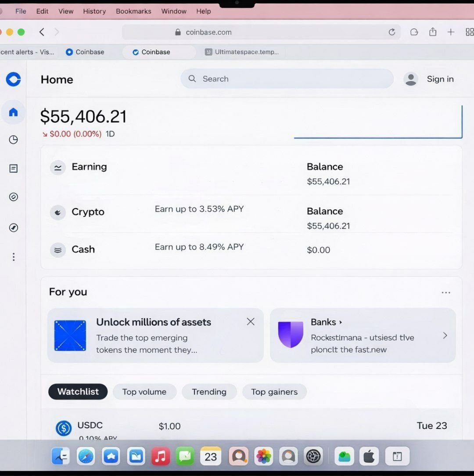Click the Cash row icon
Viewport: 474px width, 476px height.
click(x=57, y=250)
